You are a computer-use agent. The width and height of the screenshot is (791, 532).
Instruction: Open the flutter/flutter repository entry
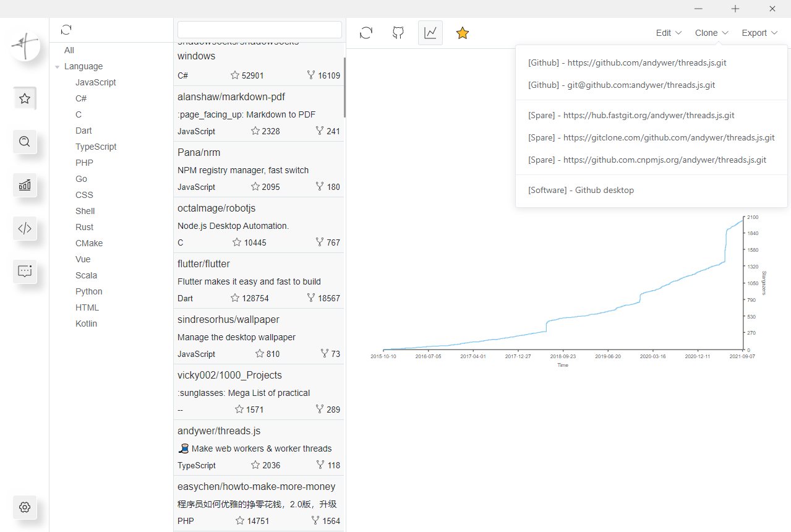tap(259, 281)
